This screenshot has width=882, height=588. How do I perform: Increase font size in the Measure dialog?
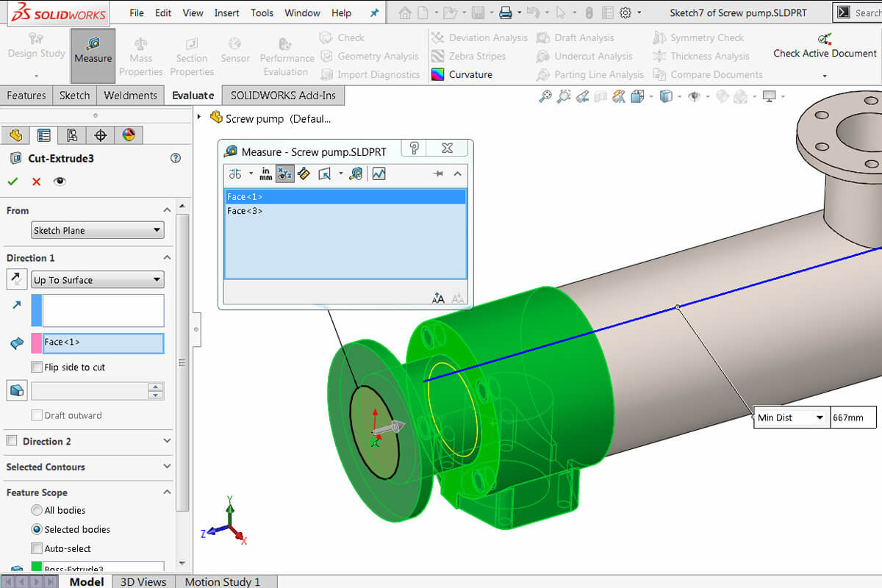pyautogui.click(x=439, y=298)
